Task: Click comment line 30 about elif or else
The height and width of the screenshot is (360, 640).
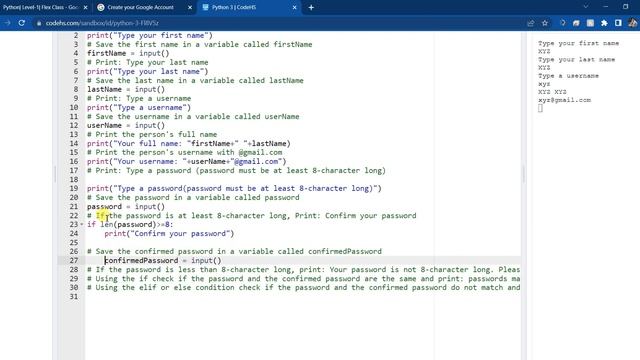Action: [x=303, y=287]
